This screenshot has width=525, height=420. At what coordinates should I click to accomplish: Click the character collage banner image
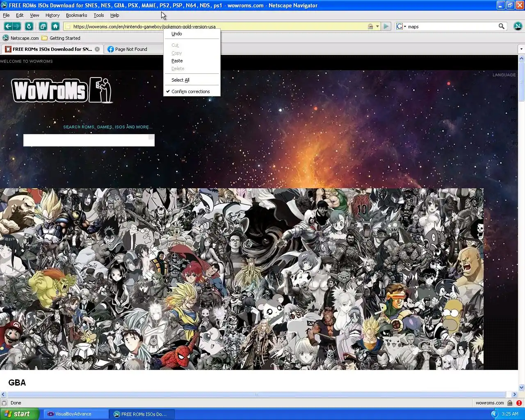click(242, 279)
